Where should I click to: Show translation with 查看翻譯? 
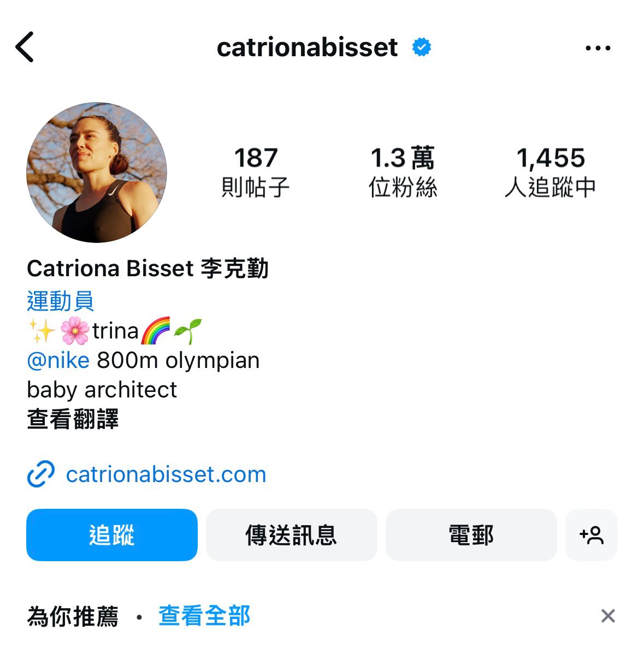(x=73, y=419)
